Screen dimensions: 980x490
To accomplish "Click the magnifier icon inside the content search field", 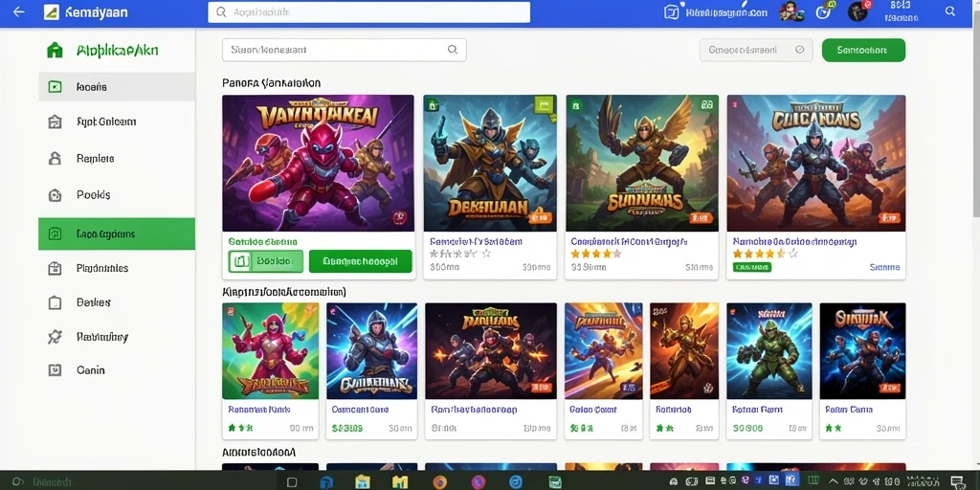I will (453, 50).
